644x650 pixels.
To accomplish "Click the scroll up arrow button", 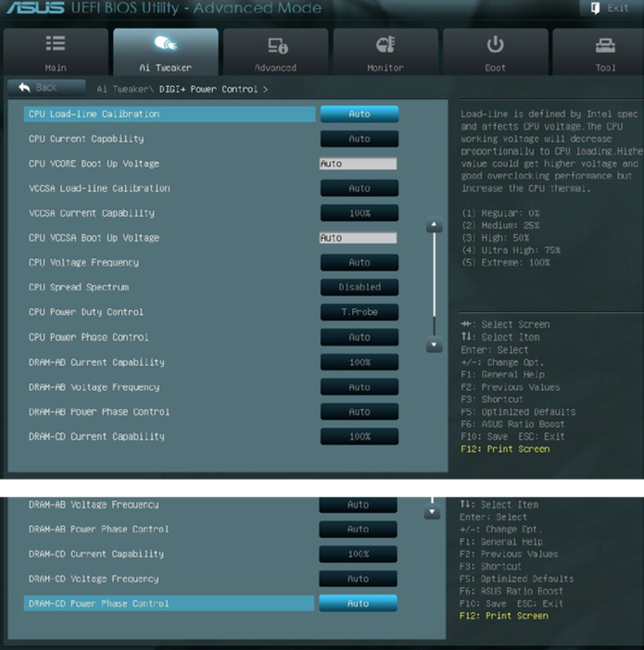I will (434, 225).
